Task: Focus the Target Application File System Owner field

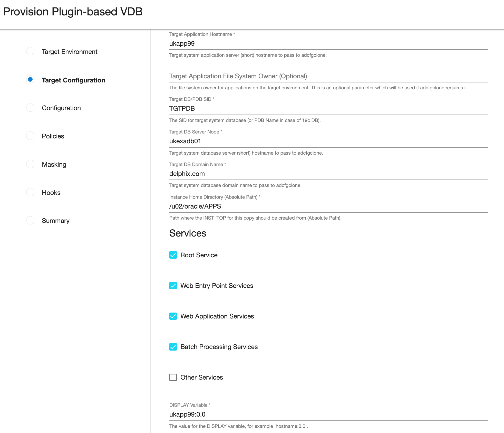Action: tap(328, 76)
